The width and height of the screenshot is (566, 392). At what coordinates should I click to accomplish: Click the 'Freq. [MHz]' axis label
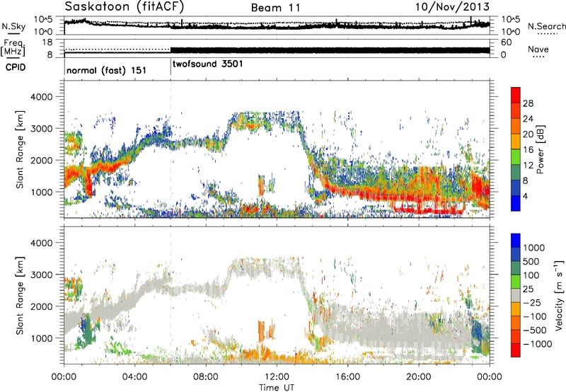[x=13, y=47]
